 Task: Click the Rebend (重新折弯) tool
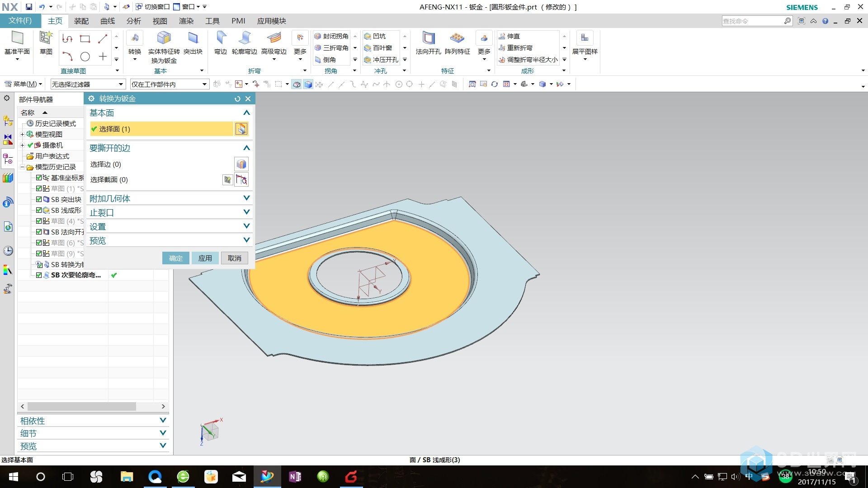click(x=515, y=48)
